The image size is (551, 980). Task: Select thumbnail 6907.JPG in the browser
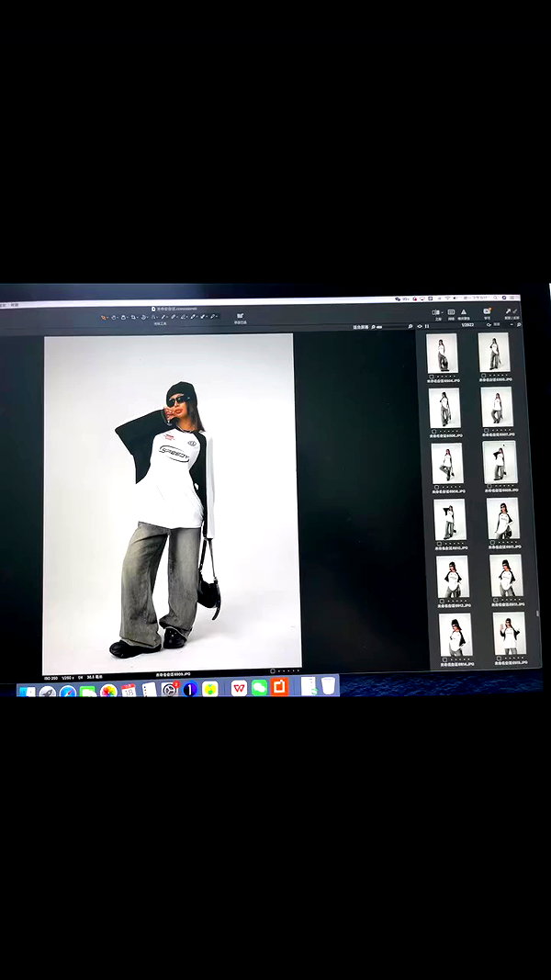[497, 406]
